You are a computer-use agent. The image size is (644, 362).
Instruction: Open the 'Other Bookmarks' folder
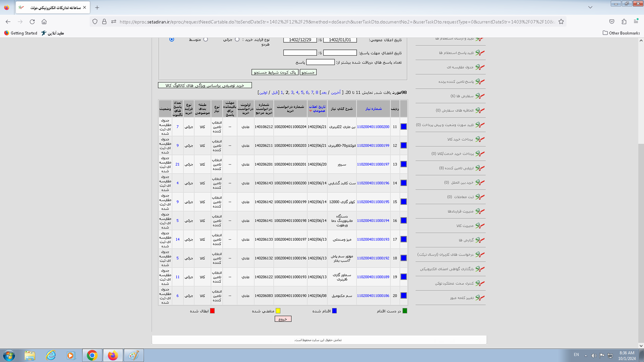click(621, 33)
